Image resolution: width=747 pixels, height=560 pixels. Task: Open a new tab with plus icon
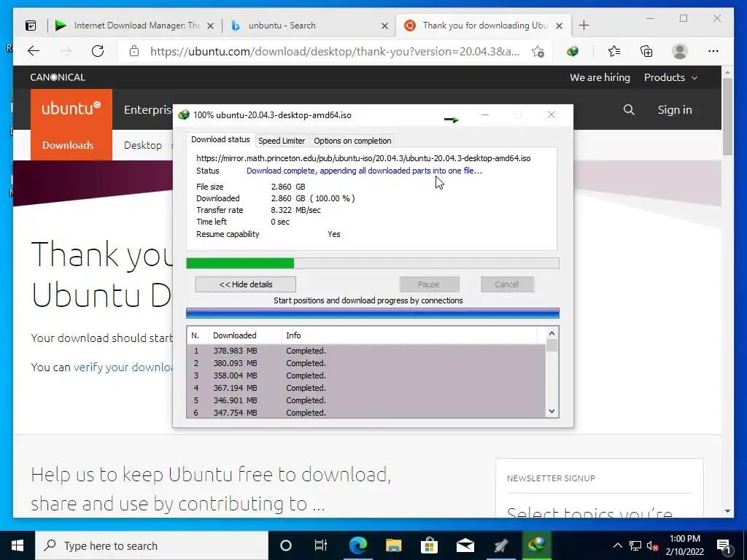[x=584, y=26]
